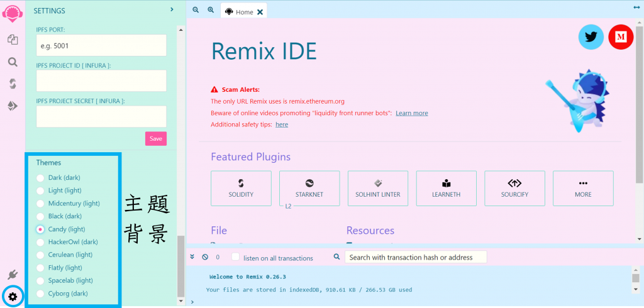Click the SOURCIFY plugin card
Image resolution: width=644 pixels, height=308 pixels.
click(514, 189)
